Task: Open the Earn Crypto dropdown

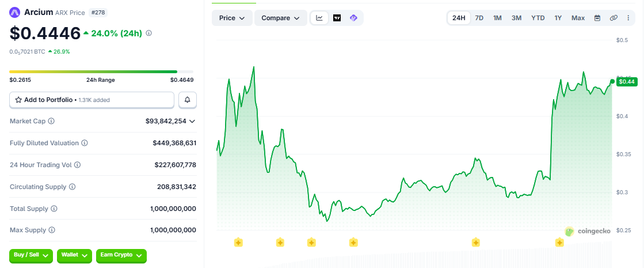Action: (121, 255)
